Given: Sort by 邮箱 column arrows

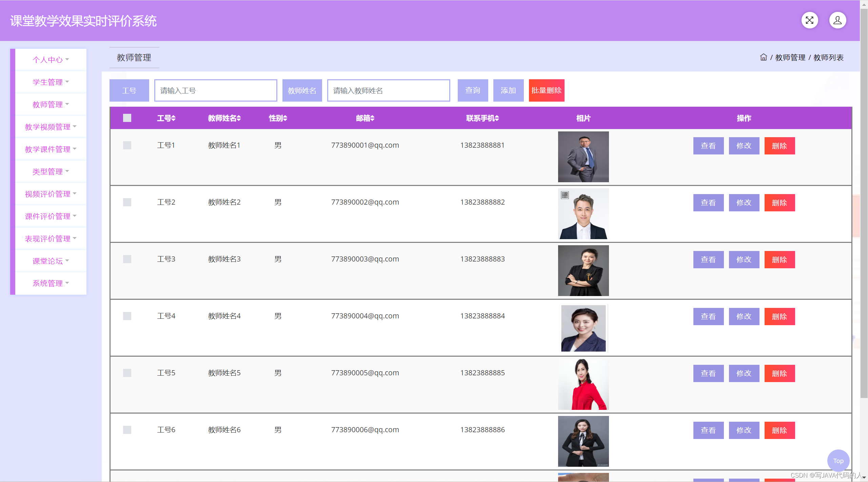Looking at the screenshot, I should [x=372, y=118].
